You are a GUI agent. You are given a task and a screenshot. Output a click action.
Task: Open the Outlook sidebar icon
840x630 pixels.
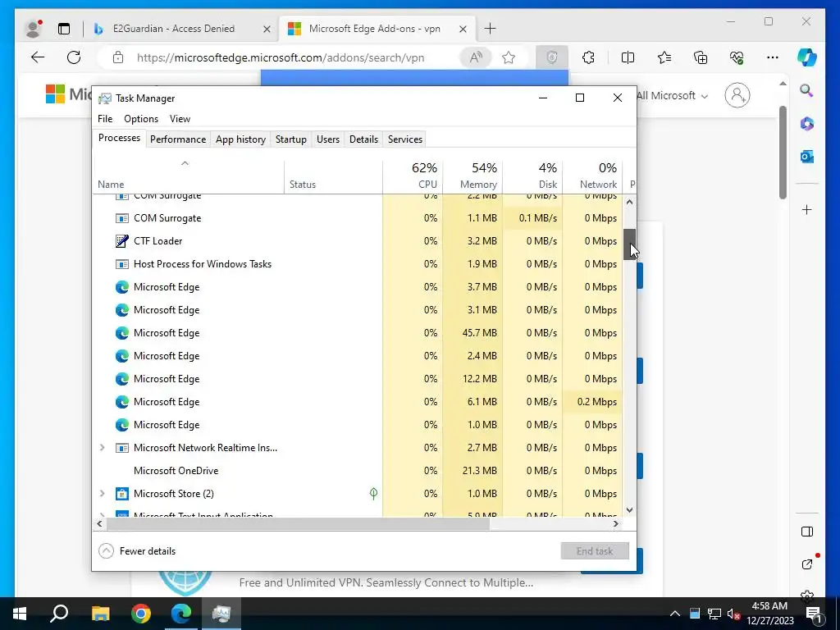(807, 157)
